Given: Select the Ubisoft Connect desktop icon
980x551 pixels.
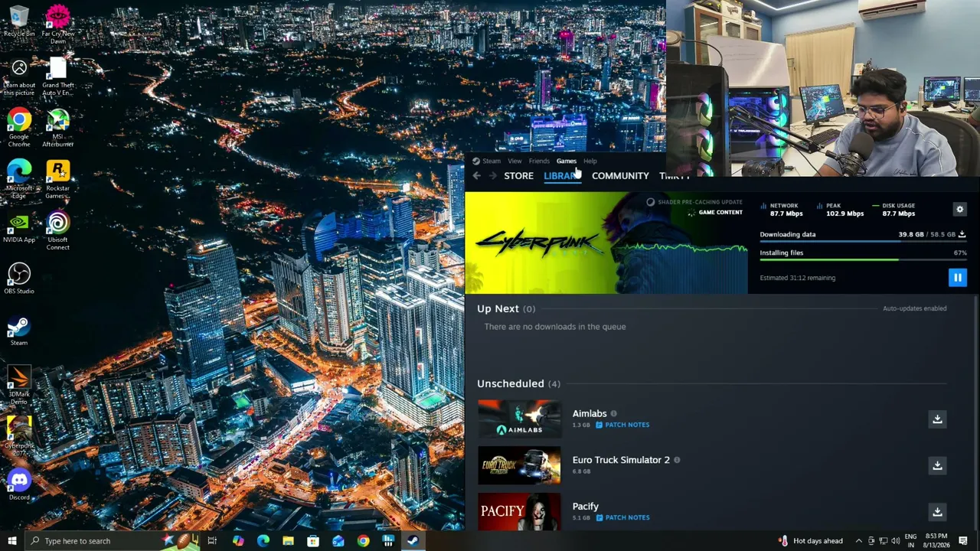Looking at the screenshot, I should tap(57, 230).
